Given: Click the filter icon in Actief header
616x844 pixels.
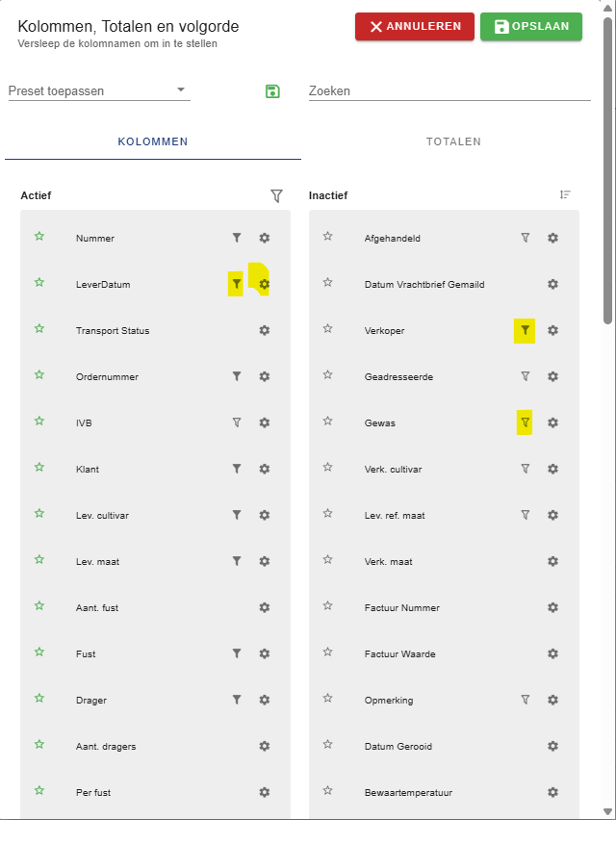Looking at the screenshot, I should [x=277, y=195].
